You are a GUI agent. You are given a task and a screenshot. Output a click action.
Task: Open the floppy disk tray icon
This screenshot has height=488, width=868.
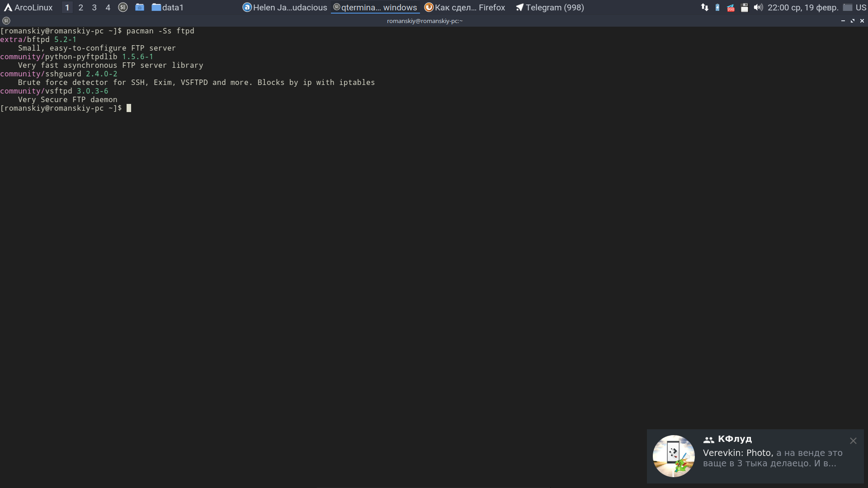(744, 7)
